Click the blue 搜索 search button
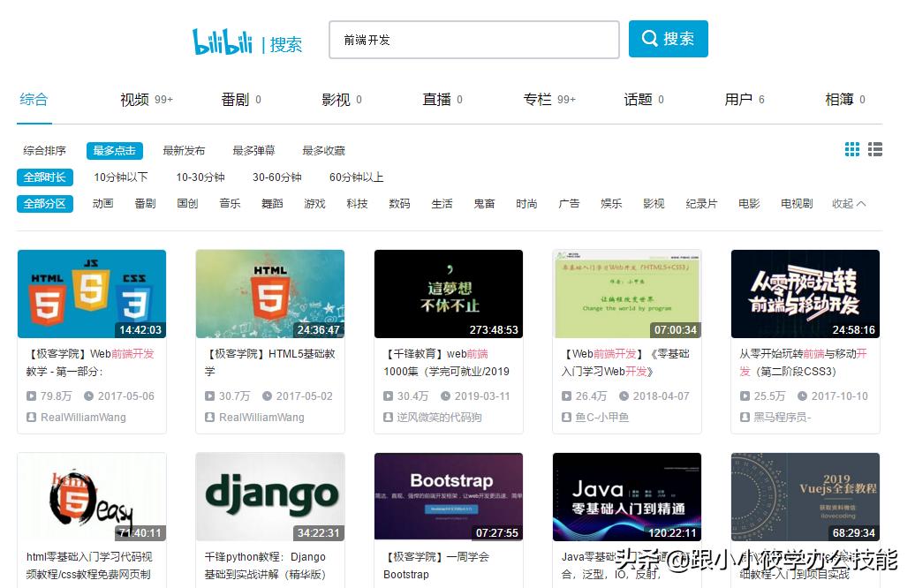The image size is (915, 588). (669, 39)
